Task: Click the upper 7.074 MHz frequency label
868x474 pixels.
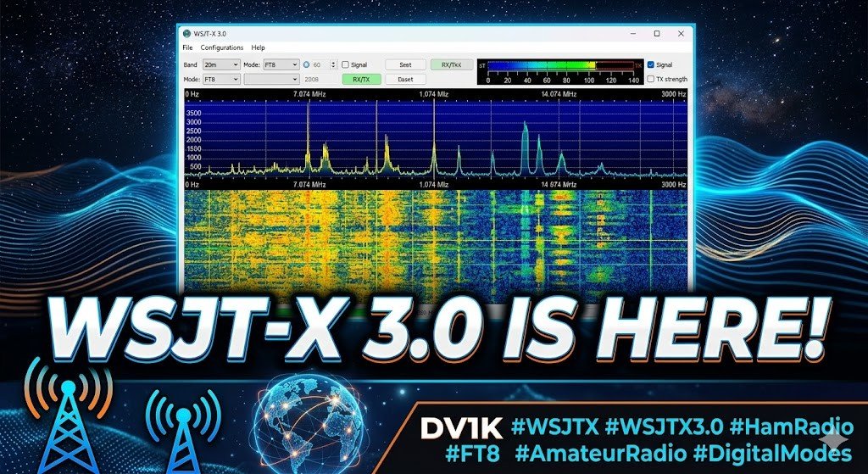Action: [309, 94]
